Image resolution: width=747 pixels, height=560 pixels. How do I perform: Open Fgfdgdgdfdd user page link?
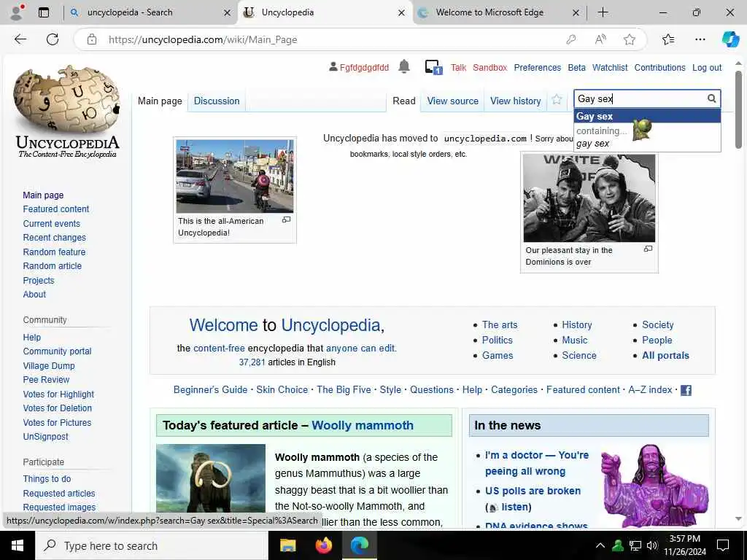[x=364, y=68]
